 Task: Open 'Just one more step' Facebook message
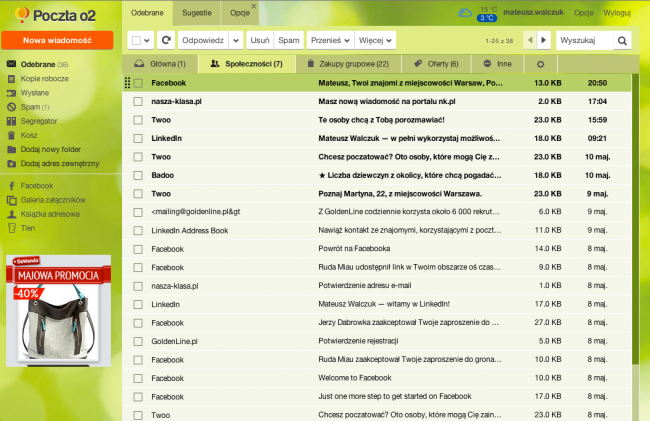[395, 397]
